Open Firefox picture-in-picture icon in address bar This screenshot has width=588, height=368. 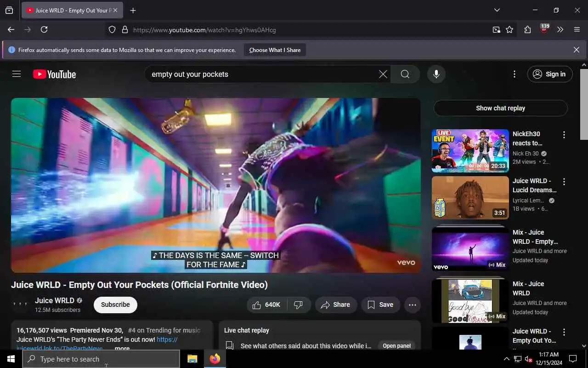[x=497, y=29]
